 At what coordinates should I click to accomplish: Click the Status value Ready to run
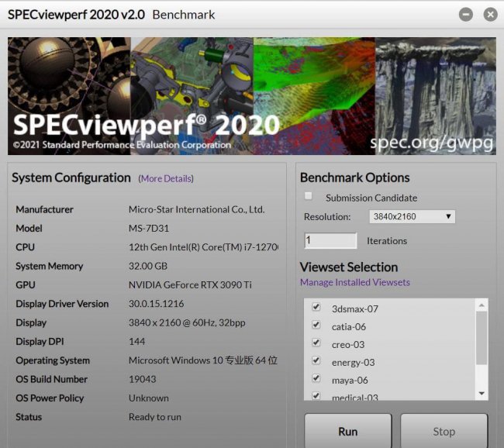coord(155,417)
